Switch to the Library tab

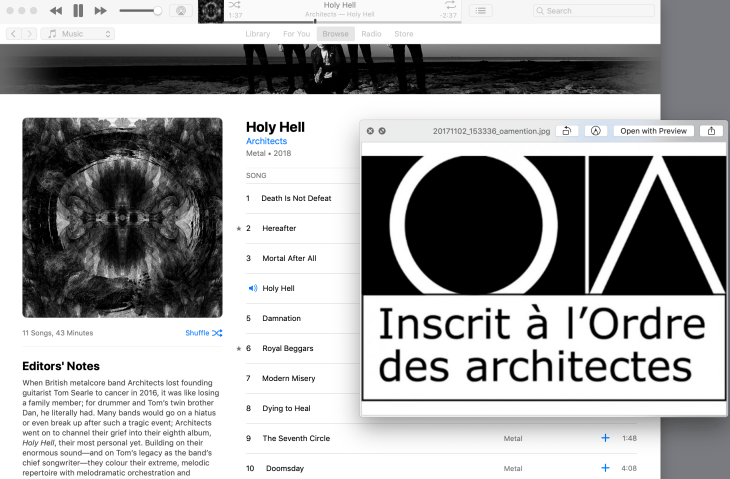click(257, 34)
